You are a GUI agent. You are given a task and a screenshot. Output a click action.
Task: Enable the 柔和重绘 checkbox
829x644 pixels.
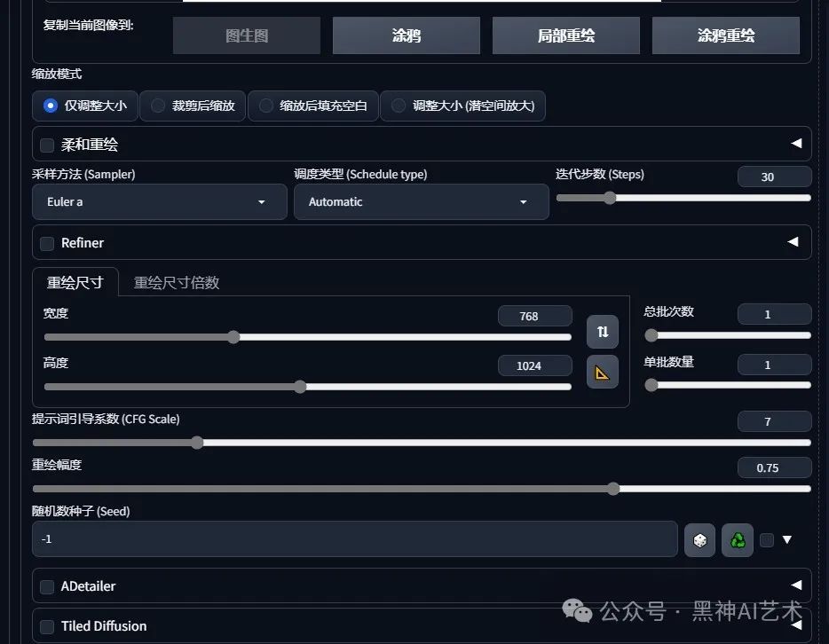click(47, 145)
